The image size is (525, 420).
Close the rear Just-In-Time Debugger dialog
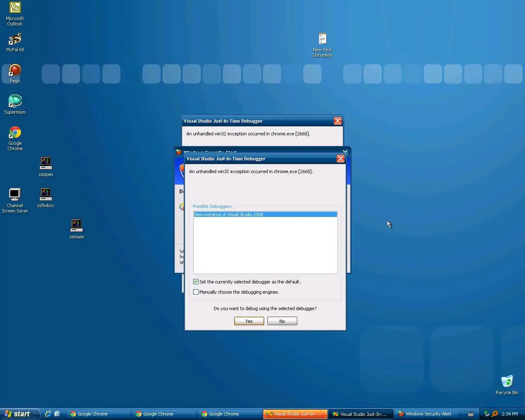click(x=338, y=121)
